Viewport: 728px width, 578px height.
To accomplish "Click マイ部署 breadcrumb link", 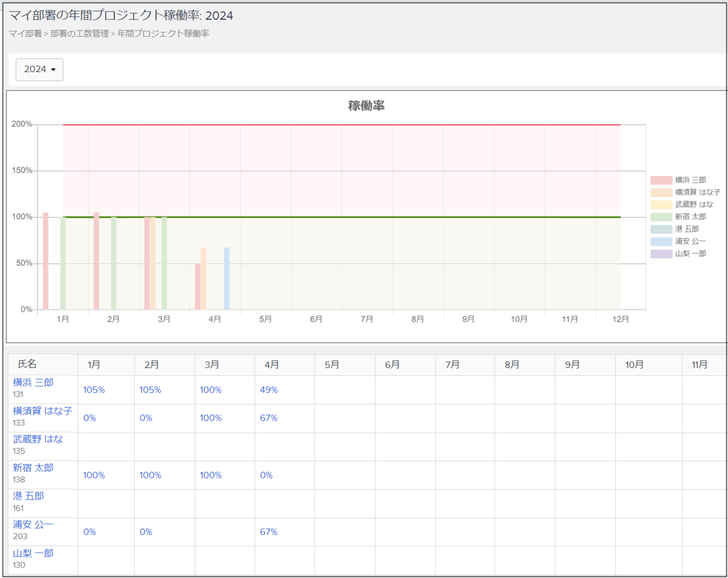I will click(x=25, y=33).
